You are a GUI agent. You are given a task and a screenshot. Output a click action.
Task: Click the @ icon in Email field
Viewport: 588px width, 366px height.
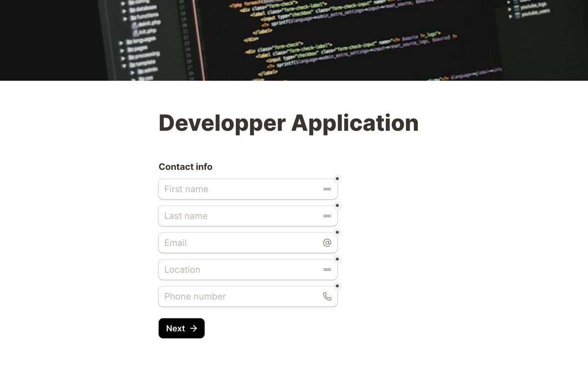[327, 243]
